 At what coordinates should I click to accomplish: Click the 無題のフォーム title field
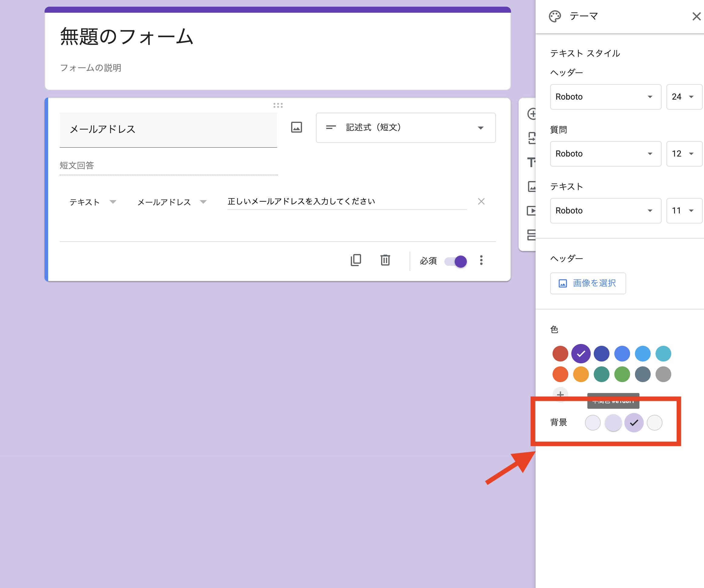[127, 37]
